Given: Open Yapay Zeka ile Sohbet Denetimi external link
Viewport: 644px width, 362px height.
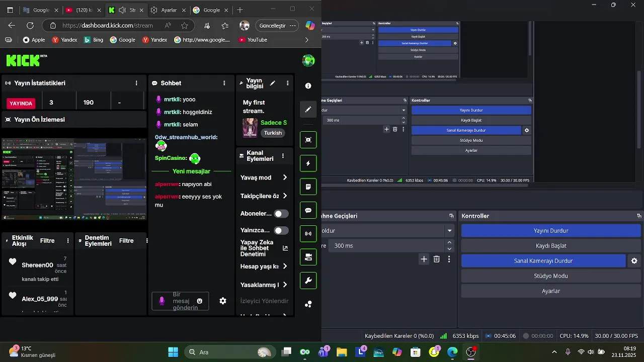Looking at the screenshot, I should [x=285, y=248].
